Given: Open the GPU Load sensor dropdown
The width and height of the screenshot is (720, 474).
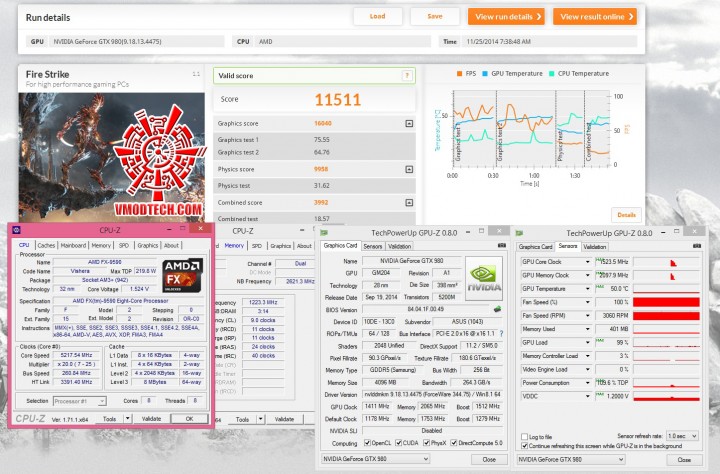Looking at the screenshot, I should tap(587, 343).
